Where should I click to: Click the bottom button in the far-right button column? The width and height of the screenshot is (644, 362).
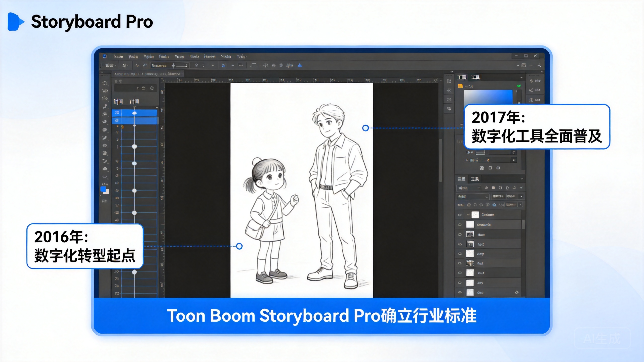click(535, 100)
